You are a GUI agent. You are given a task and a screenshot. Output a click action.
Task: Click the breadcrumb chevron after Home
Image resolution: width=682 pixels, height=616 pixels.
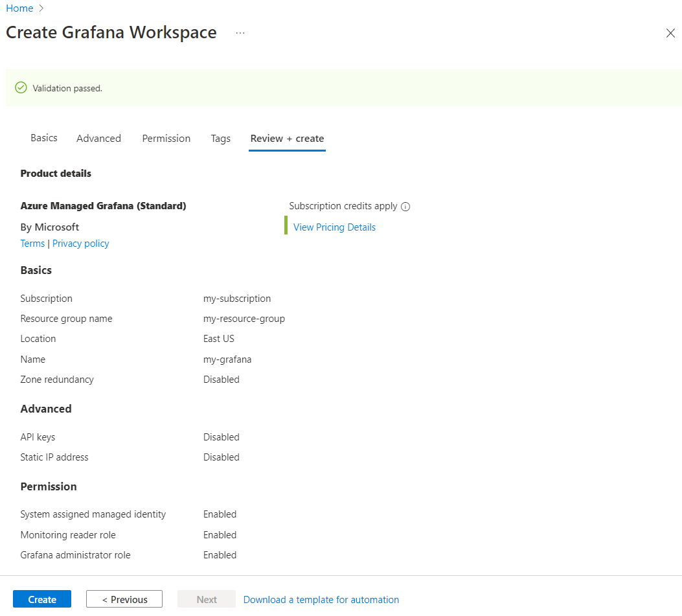coord(41,8)
